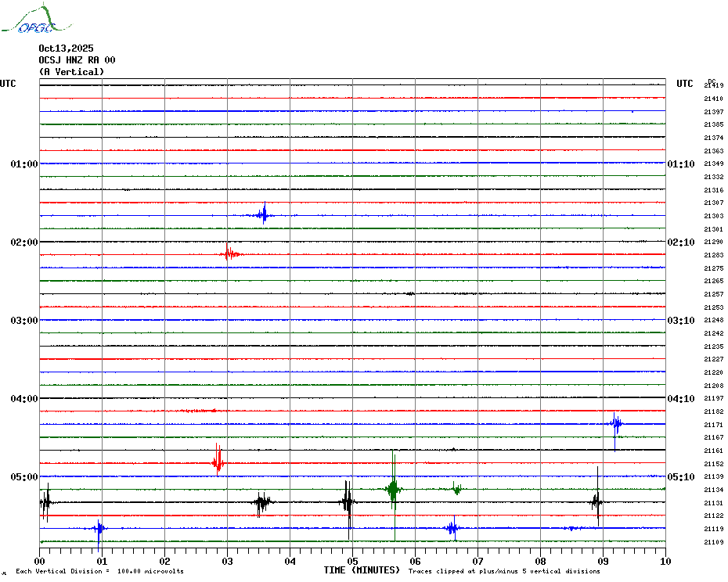Click the 03:00 hour label on left
This screenshot has width=728, height=582.
[x=23, y=321]
